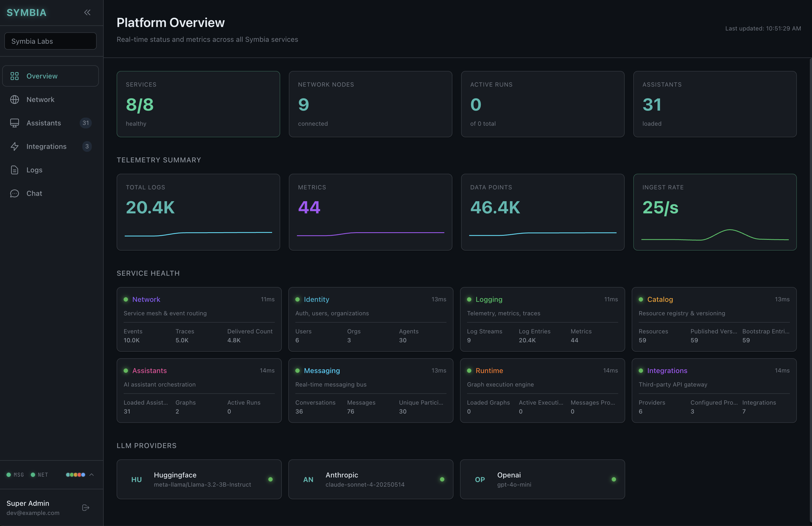Click the Network globe icon
This screenshot has width=812, height=526.
pyautogui.click(x=15, y=100)
